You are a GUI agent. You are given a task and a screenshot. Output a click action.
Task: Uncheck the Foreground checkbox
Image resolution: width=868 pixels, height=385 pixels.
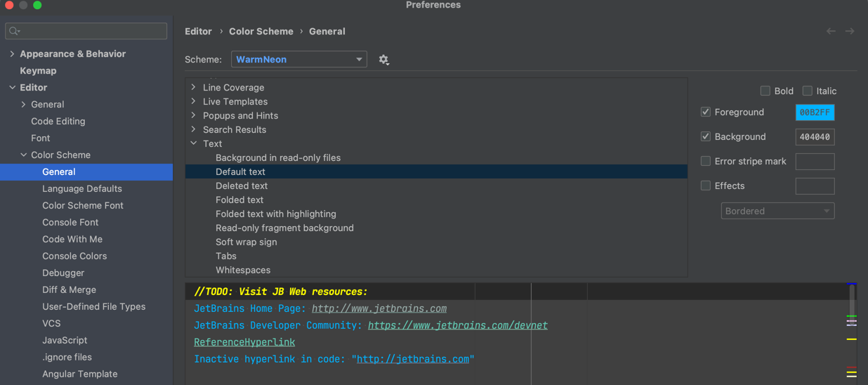coord(706,112)
